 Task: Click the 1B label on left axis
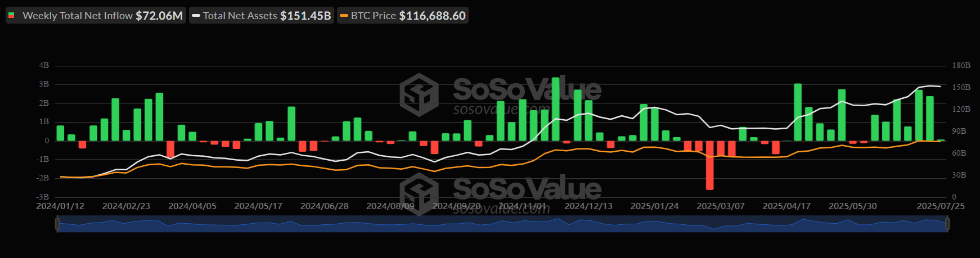[x=44, y=122]
